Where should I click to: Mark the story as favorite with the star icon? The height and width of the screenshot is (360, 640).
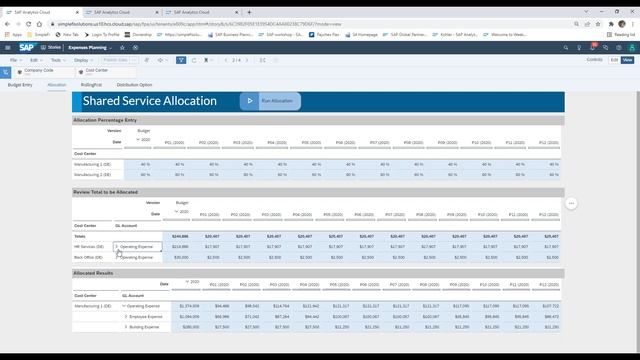point(122,48)
